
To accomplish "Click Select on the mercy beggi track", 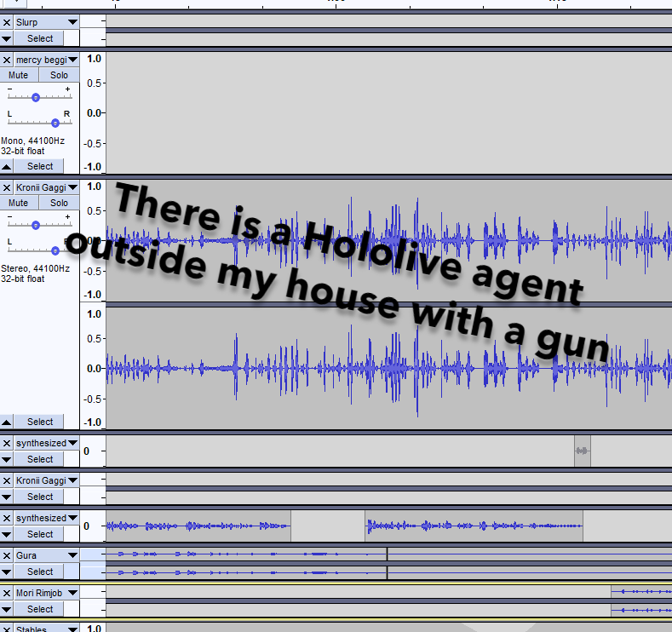I will (40, 166).
